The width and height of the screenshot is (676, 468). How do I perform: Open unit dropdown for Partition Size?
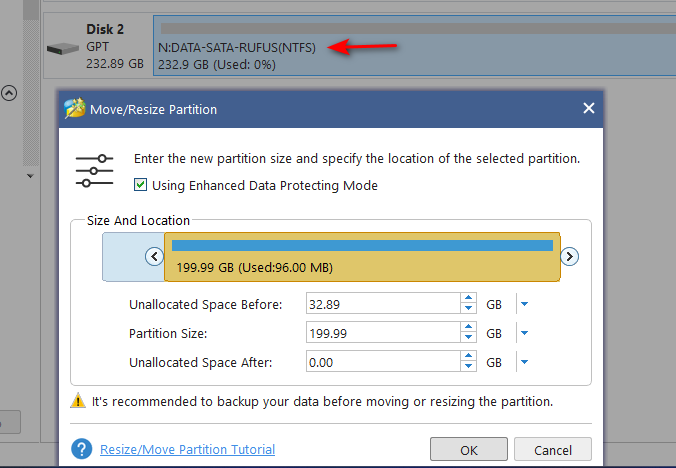(x=524, y=333)
